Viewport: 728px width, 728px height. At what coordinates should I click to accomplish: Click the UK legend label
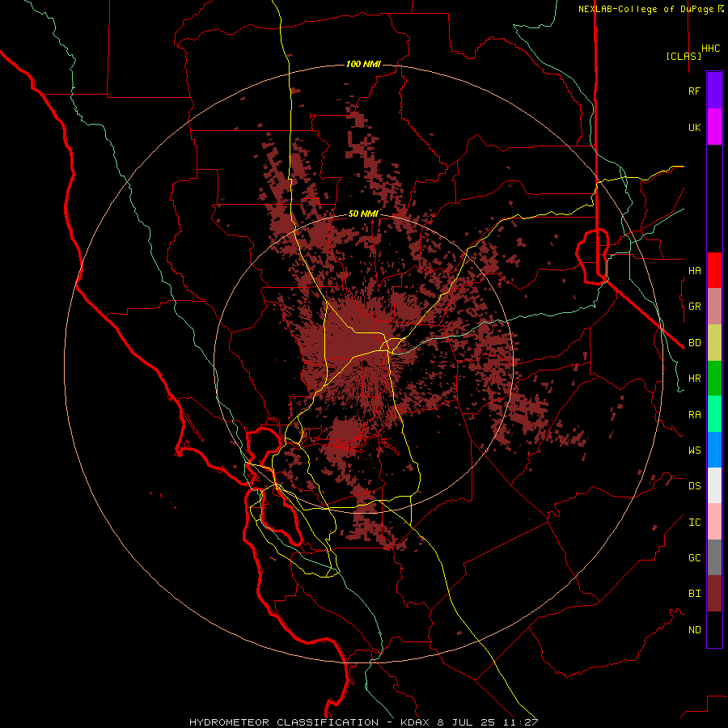(x=694, y=127)
